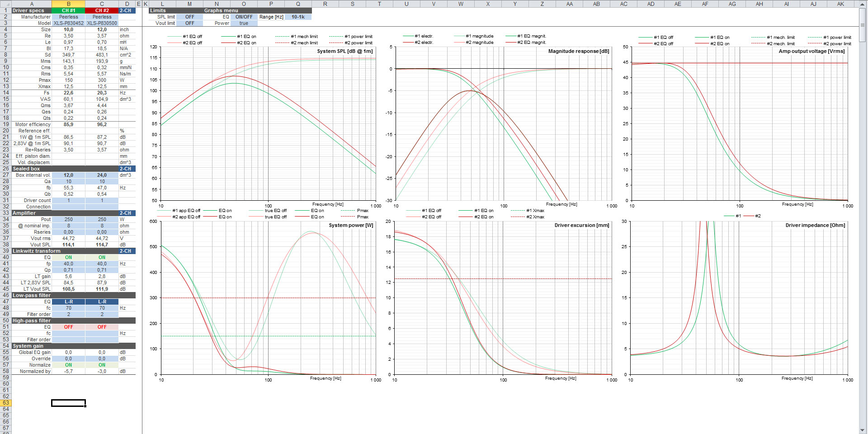Select the Fs value 22,6
Image resolution: width=868 pixels, height=434 pixels.
point(68,93)
